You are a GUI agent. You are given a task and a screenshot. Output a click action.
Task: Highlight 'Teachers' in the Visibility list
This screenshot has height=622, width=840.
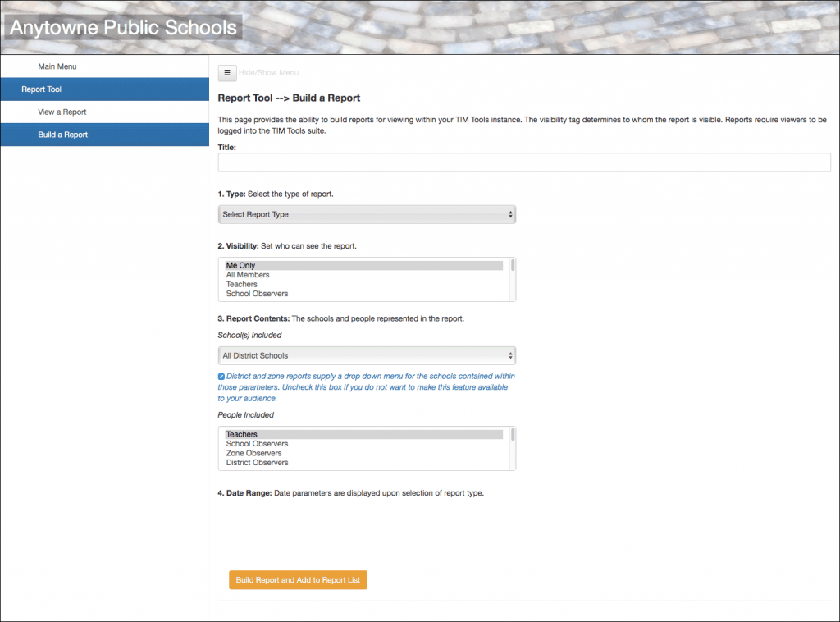(x=287, y=284)
